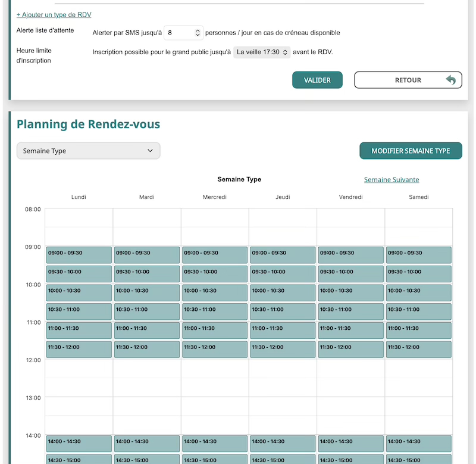Select Lundi 10:30 - 11:00 slot
This screenshot has height=464, width=476.
tap(79, 312)
